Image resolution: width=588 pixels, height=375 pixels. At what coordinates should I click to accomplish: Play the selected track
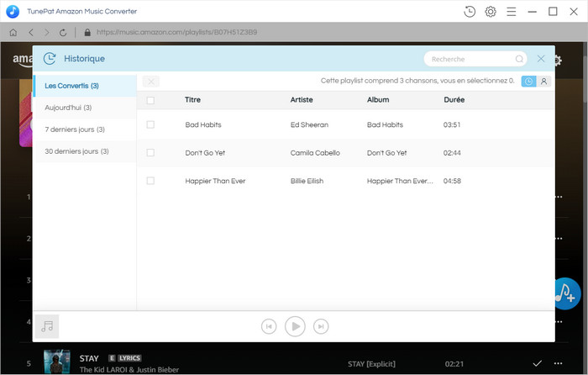(295, 326)
